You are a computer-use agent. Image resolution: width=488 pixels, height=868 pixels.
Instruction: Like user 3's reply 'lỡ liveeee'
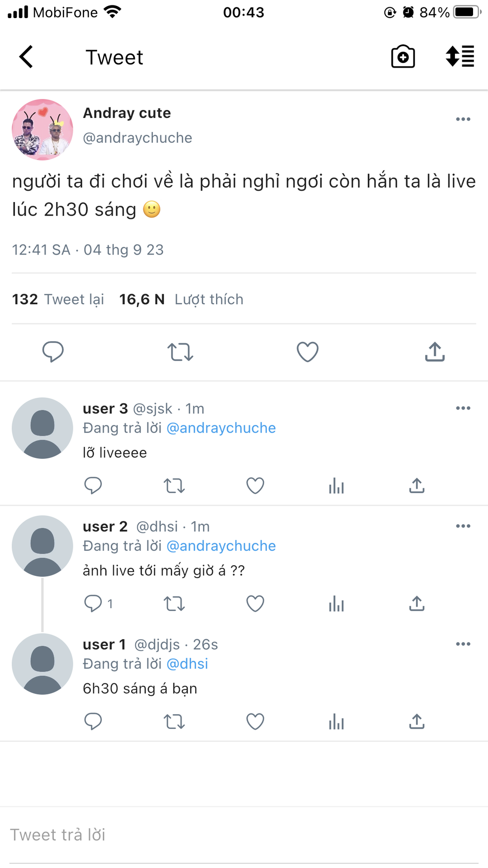[x=255, y=486]
